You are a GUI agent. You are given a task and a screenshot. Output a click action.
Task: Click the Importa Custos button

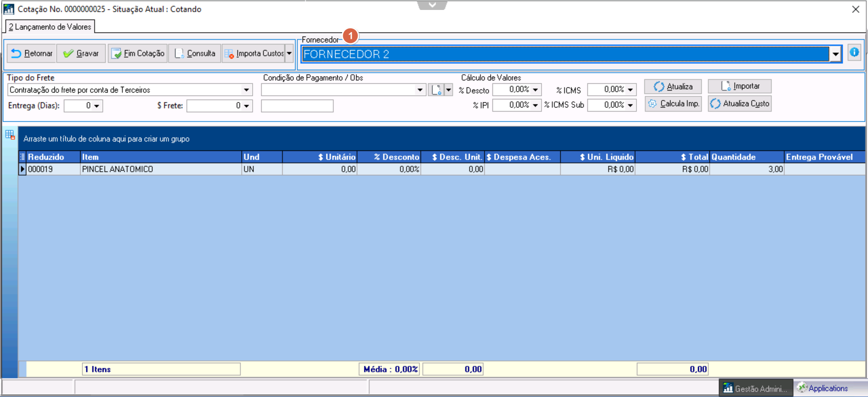pos(254,53)
